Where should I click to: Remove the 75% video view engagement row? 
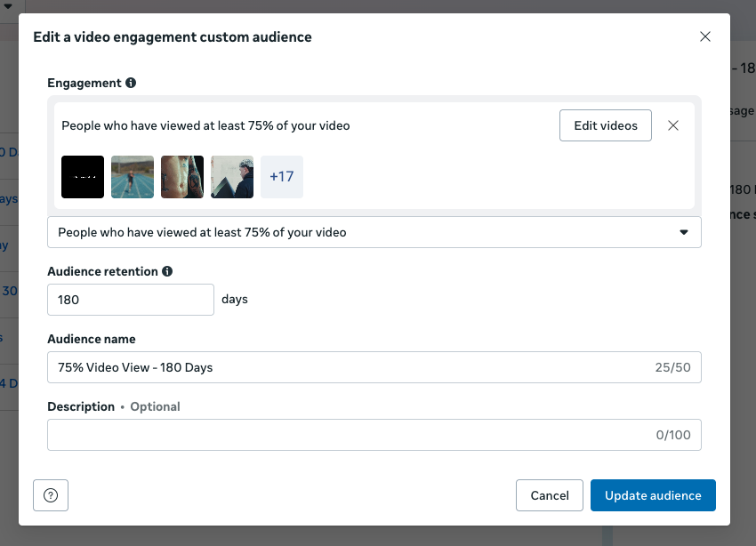point(673,125)
